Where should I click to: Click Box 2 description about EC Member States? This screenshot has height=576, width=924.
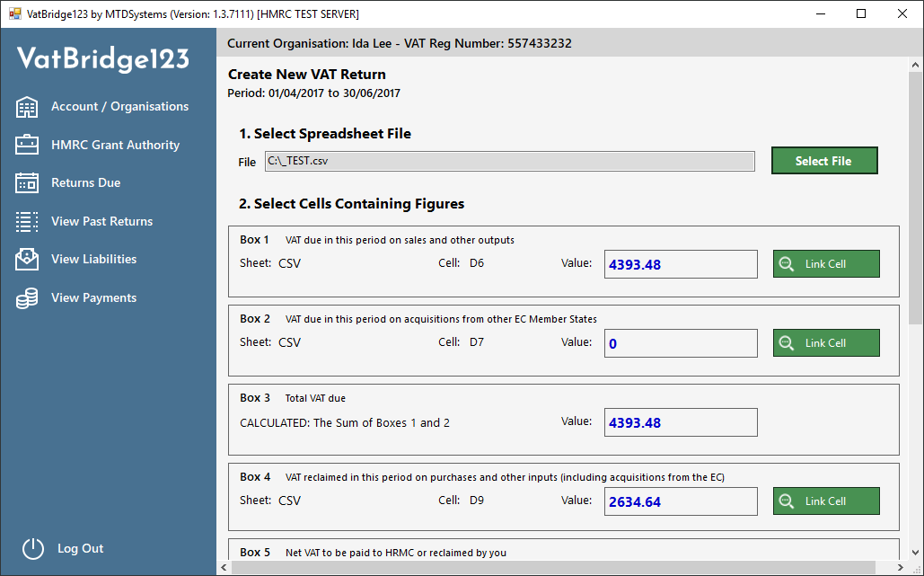click(x=442, y=320)
